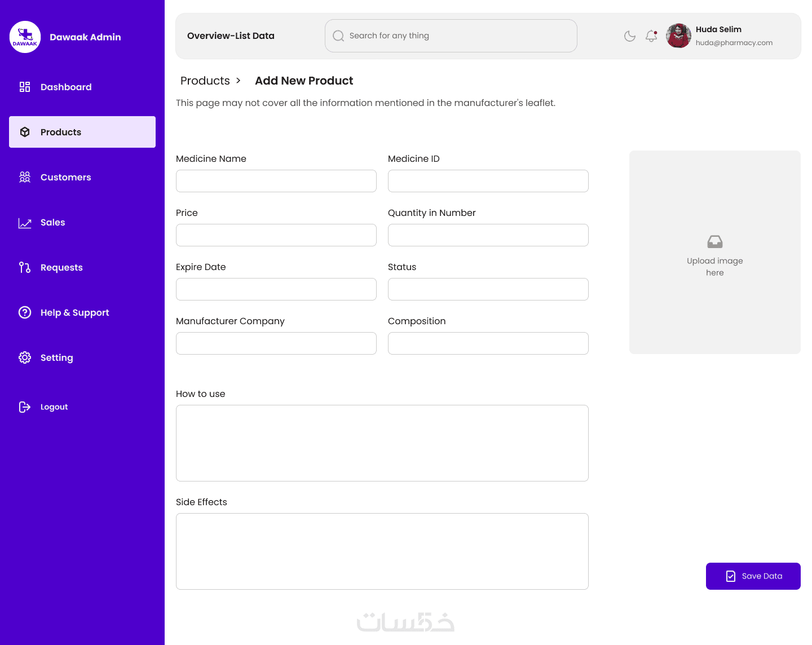Screen dimensions: 812x645
Task: Focus the Medicine Name field
Action: (x=276, y=181)
